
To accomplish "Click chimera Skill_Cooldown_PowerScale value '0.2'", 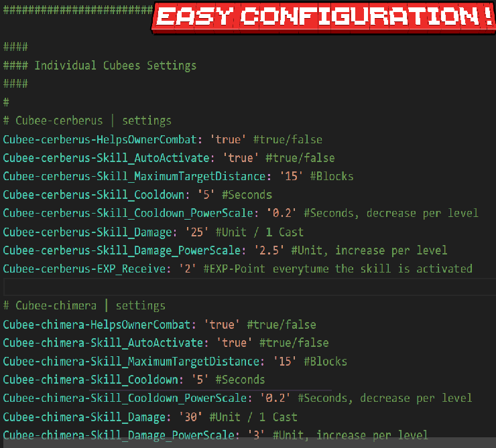I will (277, 398).
